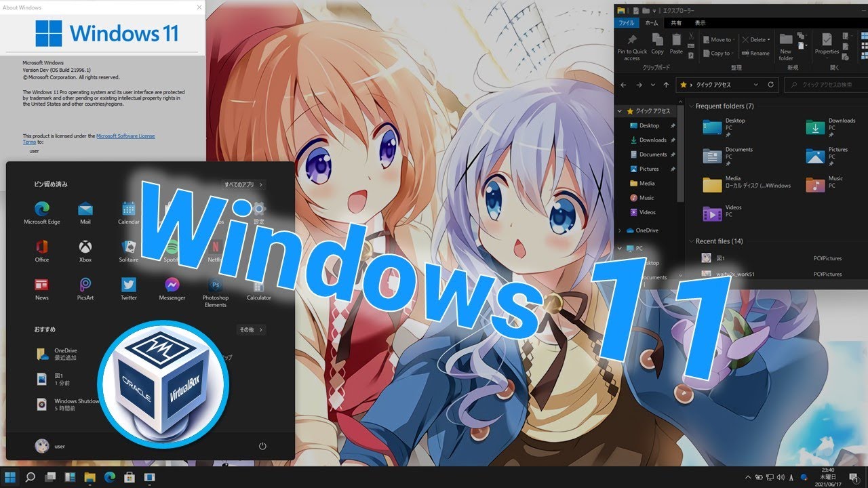Click the クイック アクセス search field
The height and width of the screenshot is (488, 868).
(x=826, y=85)
